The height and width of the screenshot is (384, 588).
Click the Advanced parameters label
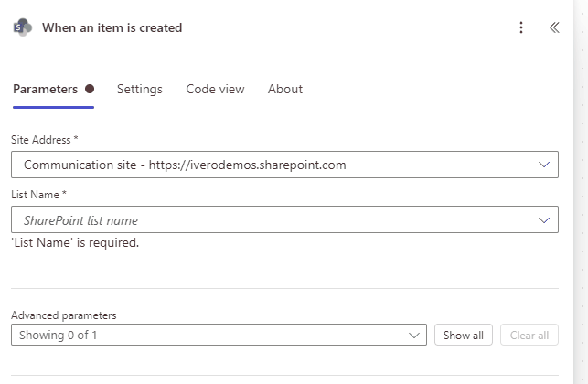coord(64,315)
